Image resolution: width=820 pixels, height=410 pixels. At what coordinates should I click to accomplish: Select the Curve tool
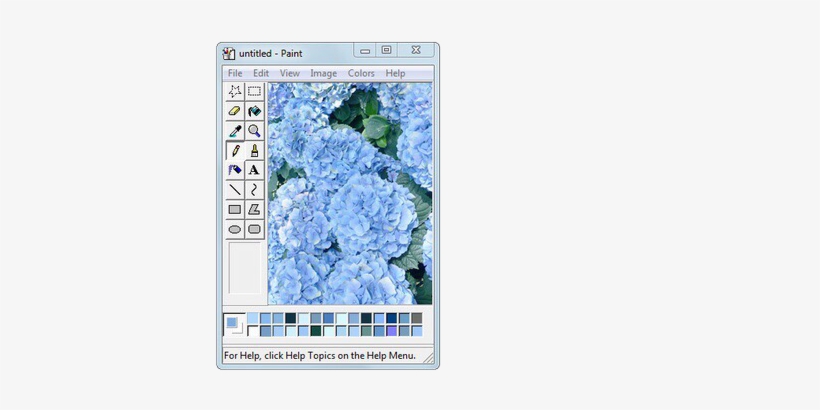254,189
